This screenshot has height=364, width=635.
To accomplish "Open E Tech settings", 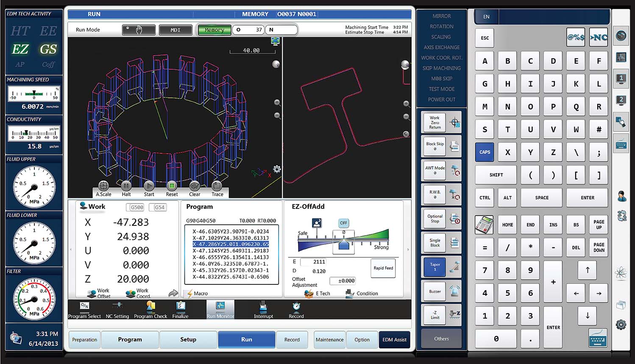I will (317, 293).
